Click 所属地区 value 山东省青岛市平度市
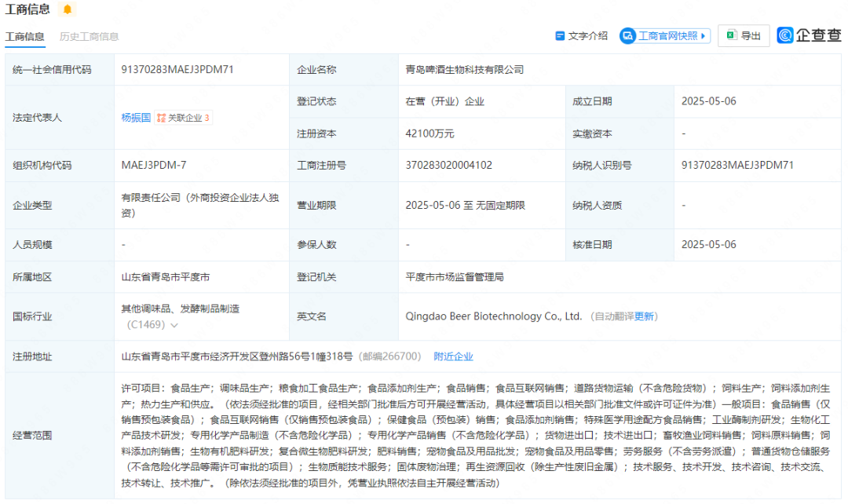The height and width of the screenshot is (504, 848). click(166, 277)
